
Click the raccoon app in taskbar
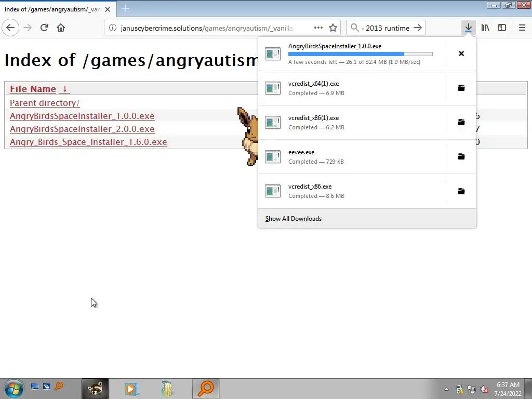click(95, 389)
